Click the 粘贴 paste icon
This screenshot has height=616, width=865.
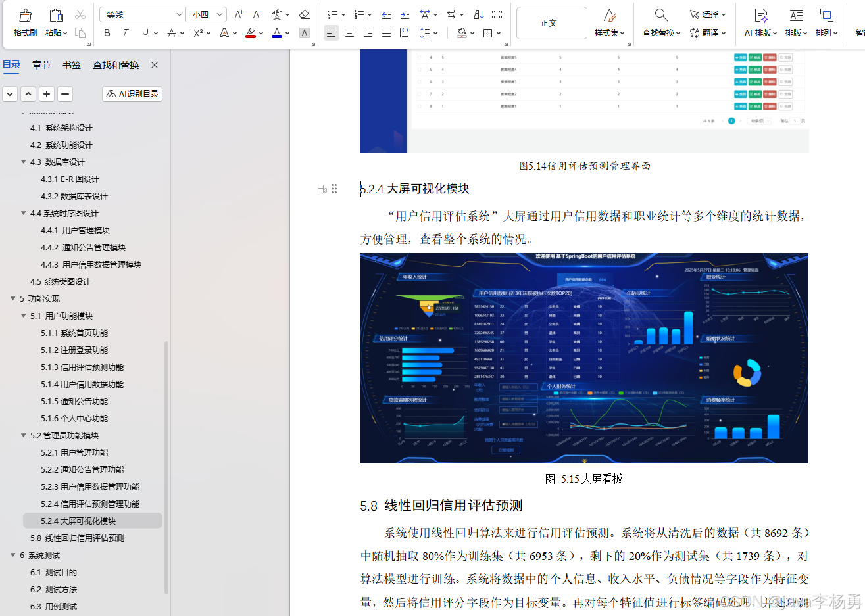click(x=56, y=15)
